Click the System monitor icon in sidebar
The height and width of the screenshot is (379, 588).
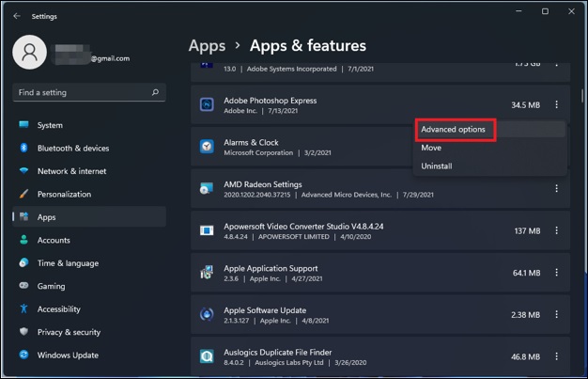(24, 125)
